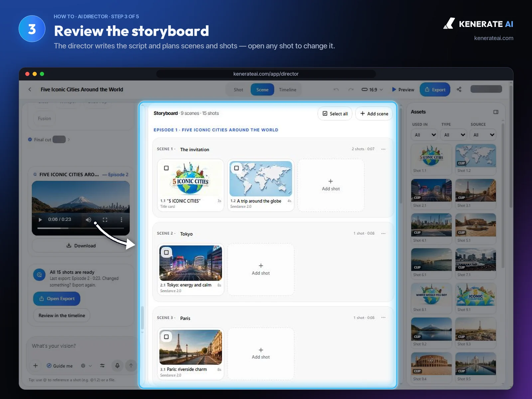Open the USED IN filter dropdown

coord(425,135)
